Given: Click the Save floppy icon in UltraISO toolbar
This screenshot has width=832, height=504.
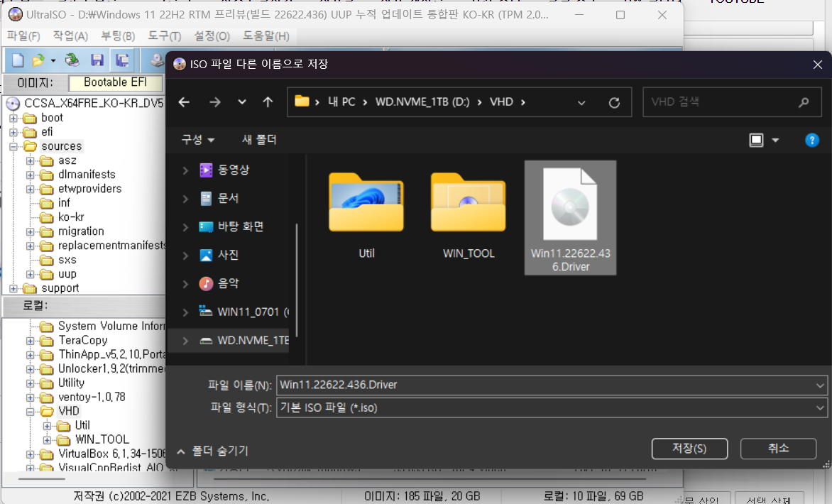Looking at the screenshot, I should tap(97, 60).
